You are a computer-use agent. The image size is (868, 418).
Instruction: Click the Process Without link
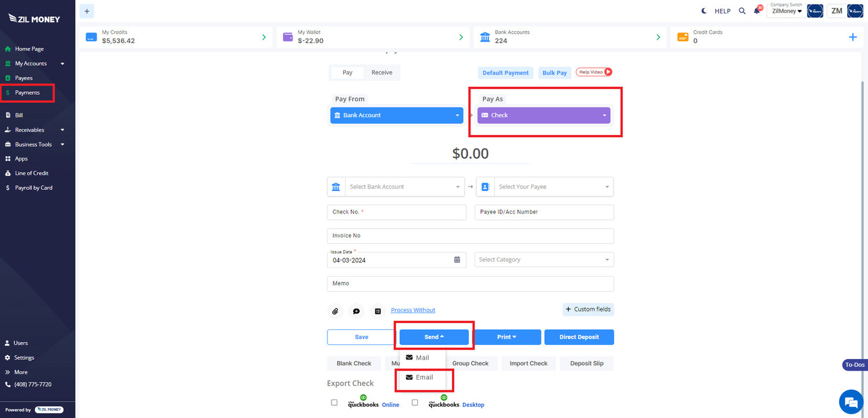pyautogui.click(x=413, y=310)
